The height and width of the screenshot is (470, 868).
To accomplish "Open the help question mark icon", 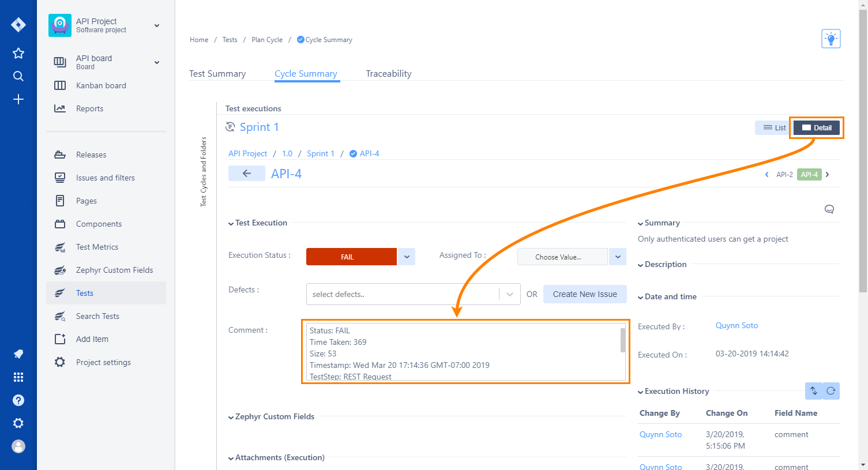I will (x=18, y=400).
